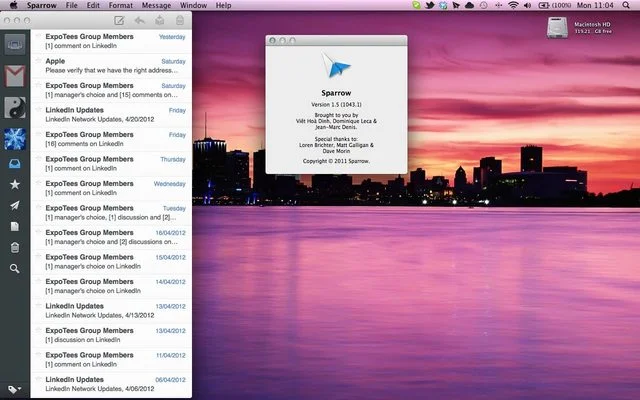
Task: Open the '[16] comments on LinkedIn' message
Action: point(111,139)
